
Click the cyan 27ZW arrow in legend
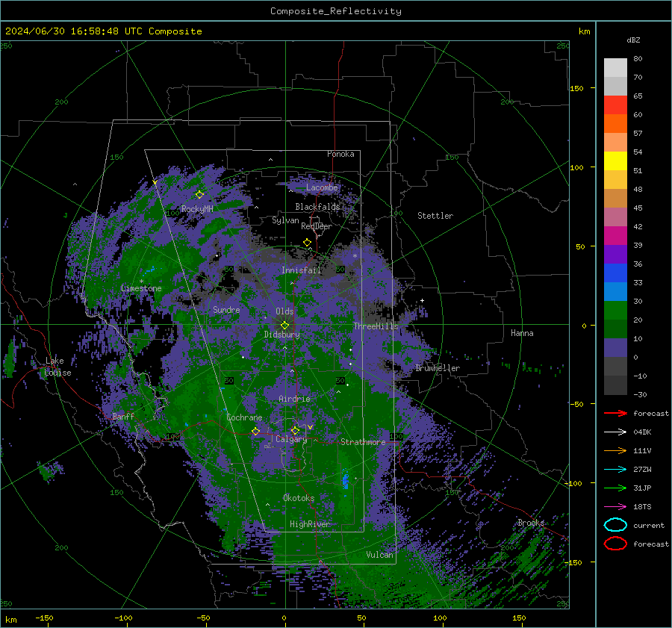(615, 470)
